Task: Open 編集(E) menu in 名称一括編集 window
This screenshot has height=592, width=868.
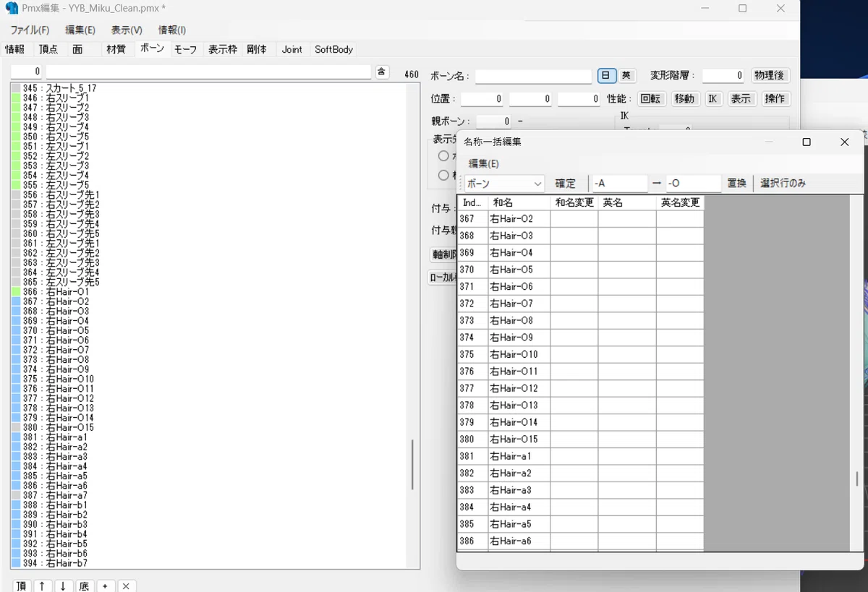Action: coord(483,163)
